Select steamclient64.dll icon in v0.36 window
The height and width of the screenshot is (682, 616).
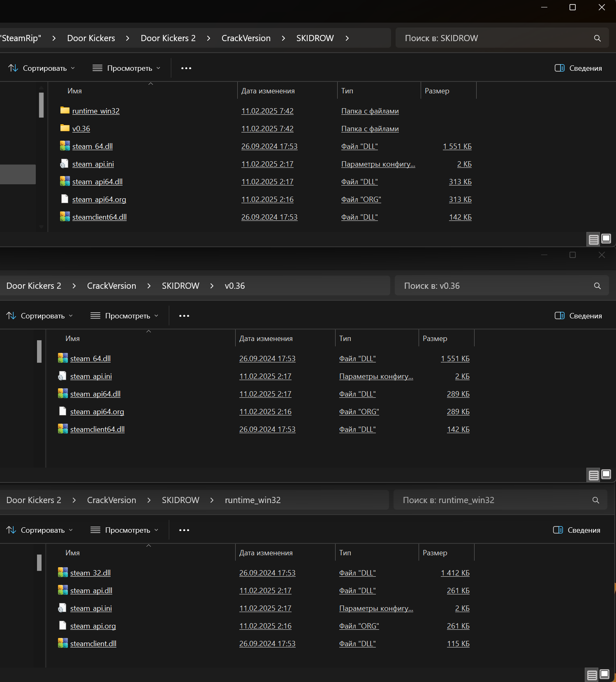[63, 429]
